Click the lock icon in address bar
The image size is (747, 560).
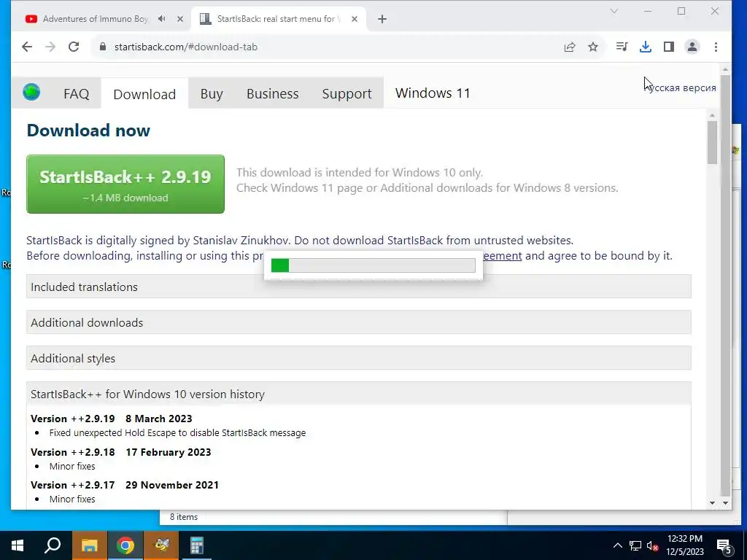102,47
